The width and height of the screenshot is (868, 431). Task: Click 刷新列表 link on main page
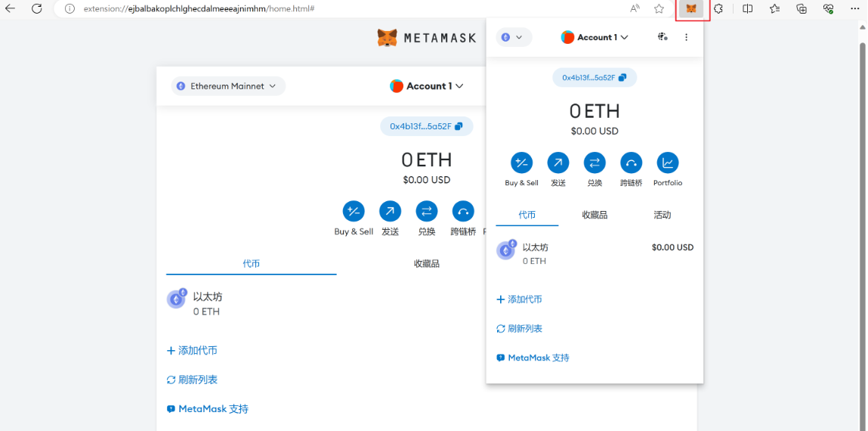(192, 380)
